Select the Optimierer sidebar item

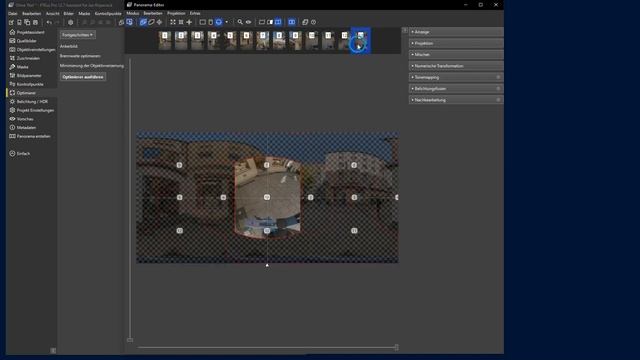(x=22, y=93)
